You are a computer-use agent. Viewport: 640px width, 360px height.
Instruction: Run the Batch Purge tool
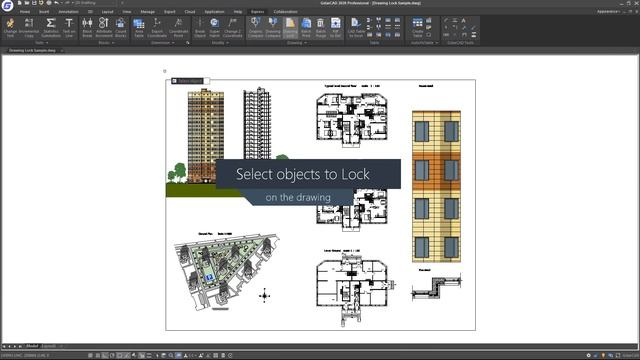(x=321, y=28)
